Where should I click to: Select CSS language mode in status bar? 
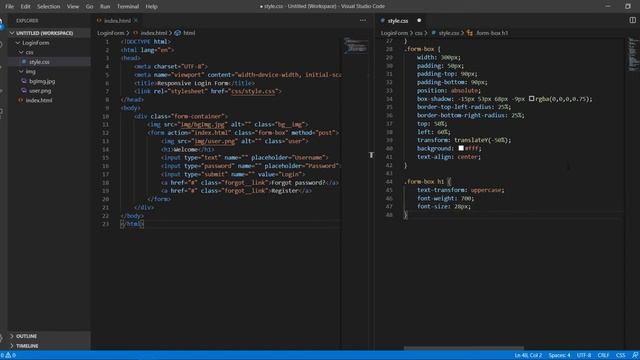coord(620,355)
